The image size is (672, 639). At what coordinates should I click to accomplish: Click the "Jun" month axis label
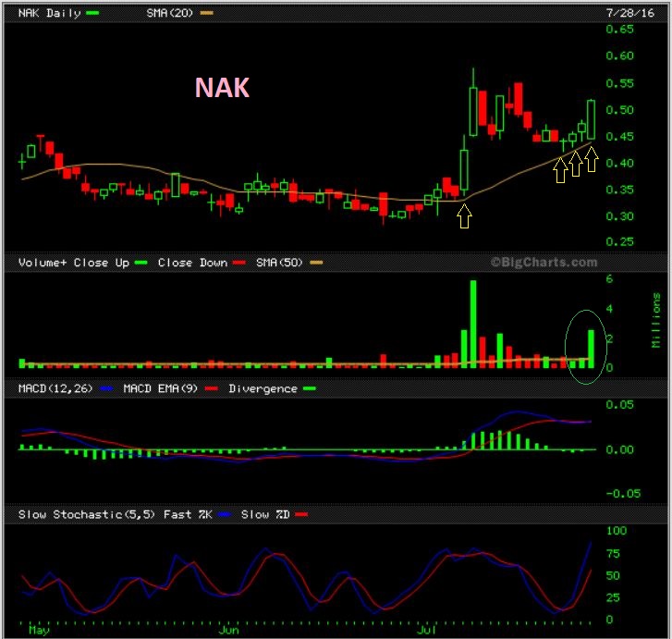click(228, 630)
